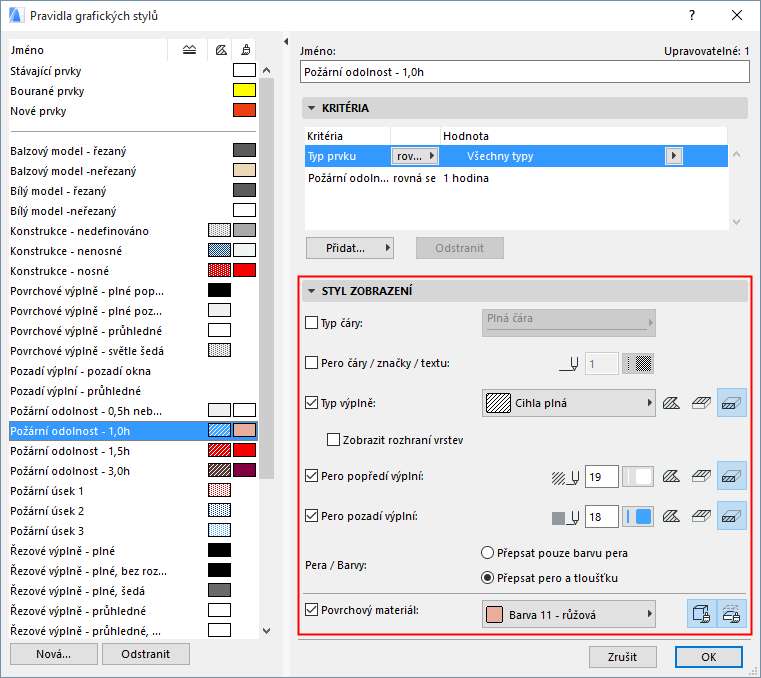This screenshot has width=761, height=678.
Task: Select rule Stávající prvky
Action: point(133,71)
